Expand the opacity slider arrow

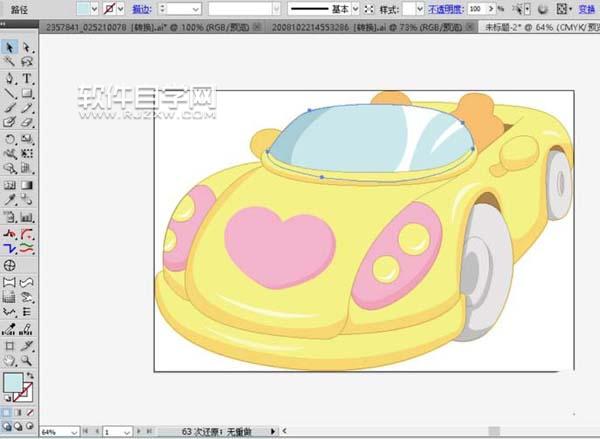(491, 8)
